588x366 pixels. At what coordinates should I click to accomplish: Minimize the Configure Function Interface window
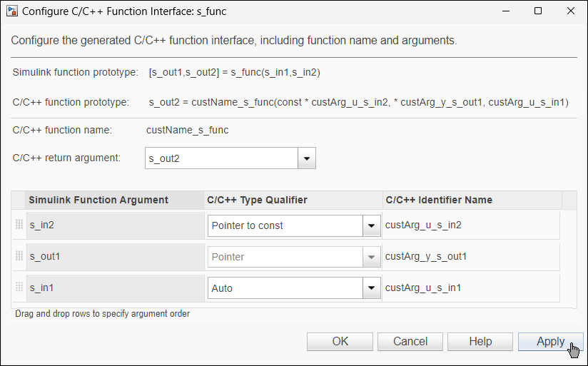505,11
